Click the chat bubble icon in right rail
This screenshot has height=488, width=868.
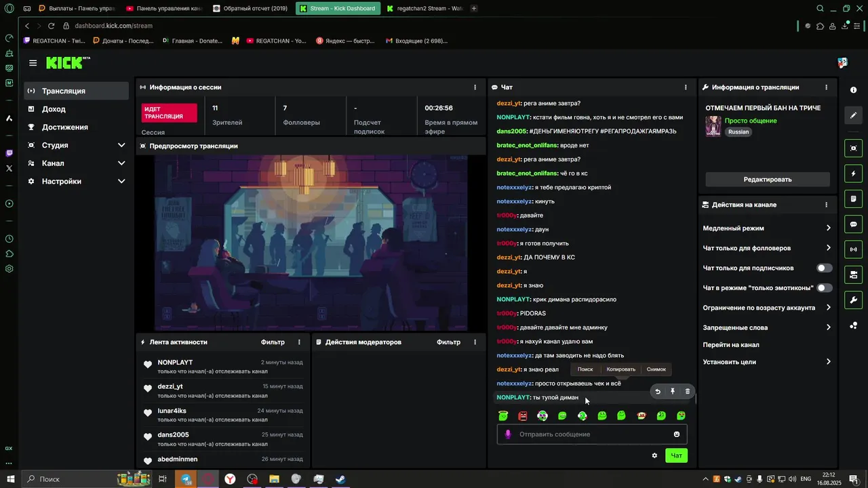[x=853, y=224]
